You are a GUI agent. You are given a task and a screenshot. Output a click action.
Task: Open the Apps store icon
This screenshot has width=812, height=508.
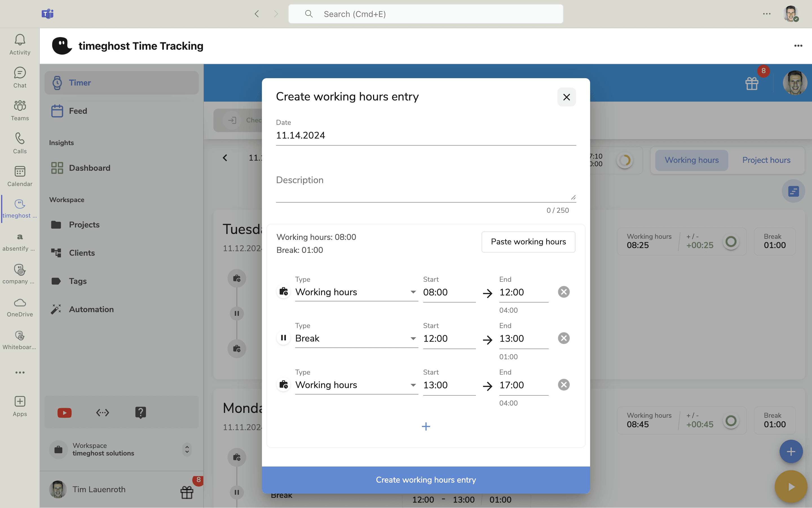pyautogui.click(x=20, y=406)
